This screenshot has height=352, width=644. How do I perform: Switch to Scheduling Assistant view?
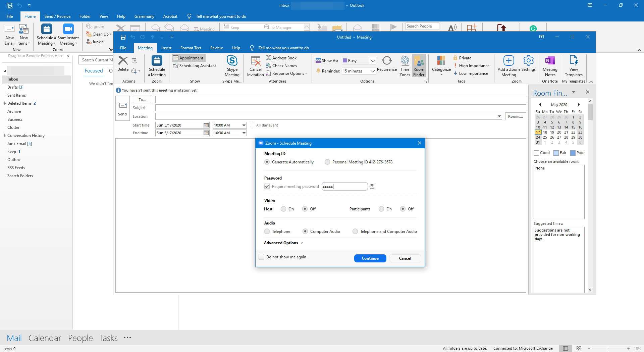click(195, 65)
